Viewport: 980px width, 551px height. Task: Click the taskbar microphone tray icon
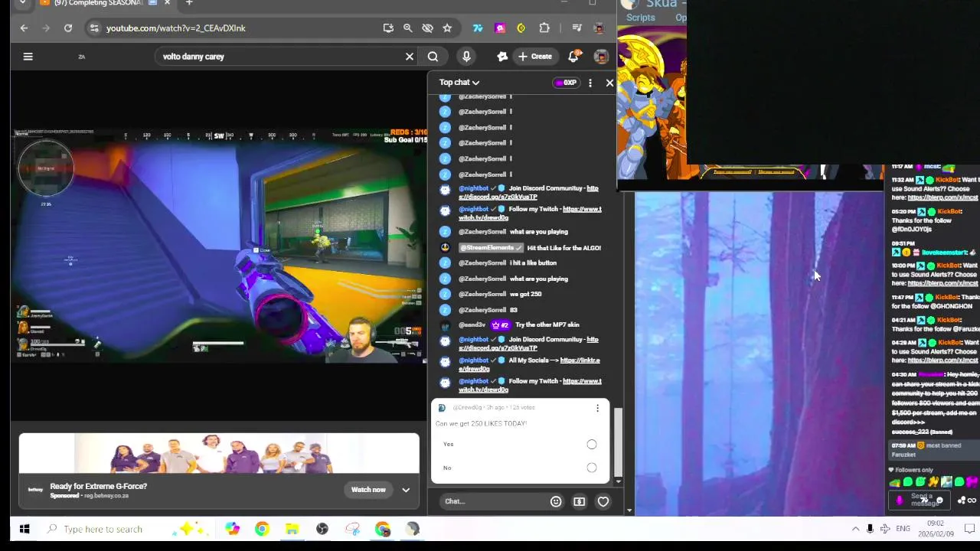pyautogui.click(x=870, y=529)
